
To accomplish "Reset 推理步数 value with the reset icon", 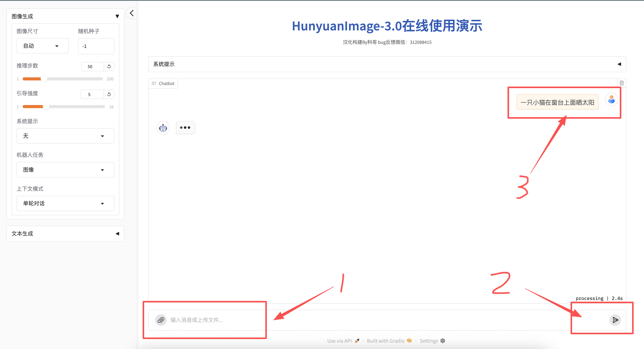I will (109, 67).
